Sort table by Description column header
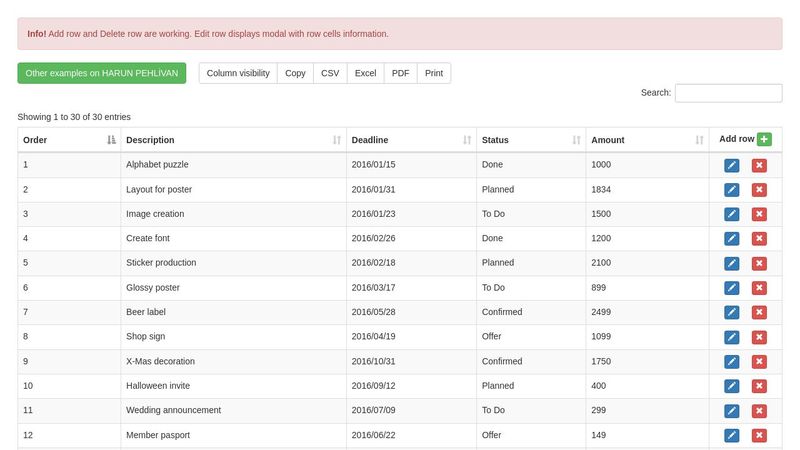This screenshot has height=450, width=800. click(x=232, y=140)
